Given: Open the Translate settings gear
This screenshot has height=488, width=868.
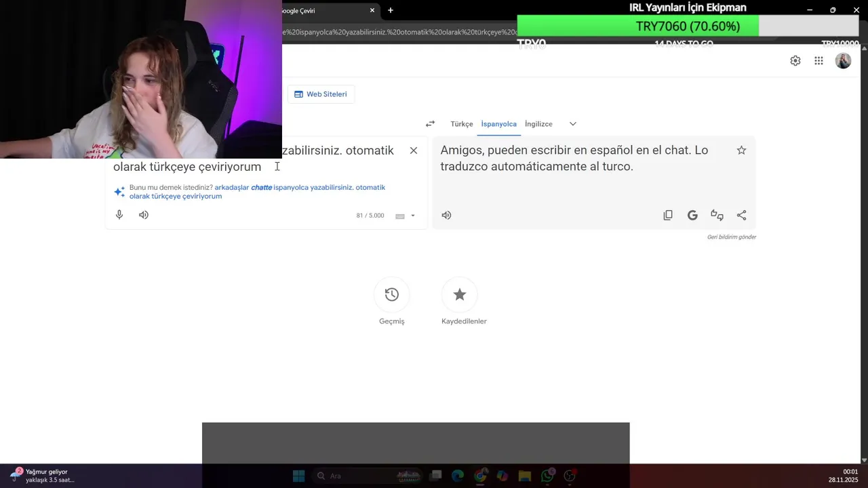Looking at the screenshot, I should pos(795,61).
